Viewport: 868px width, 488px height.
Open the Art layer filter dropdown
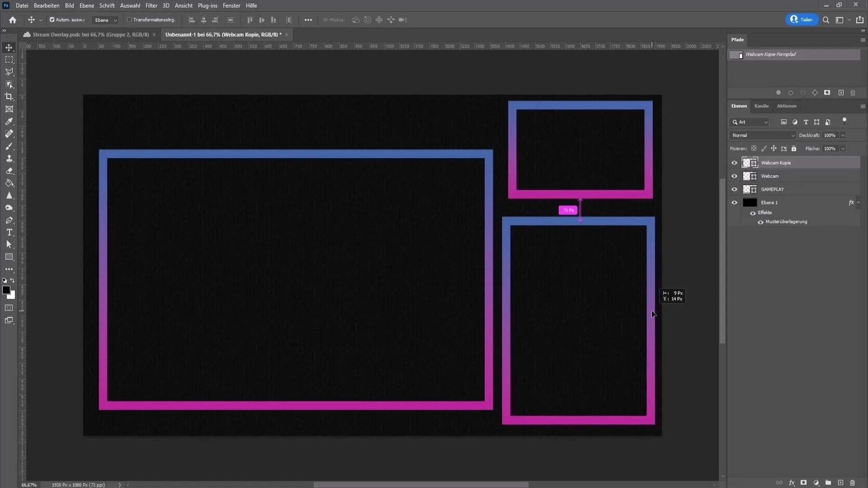click(x=750, y=122)
